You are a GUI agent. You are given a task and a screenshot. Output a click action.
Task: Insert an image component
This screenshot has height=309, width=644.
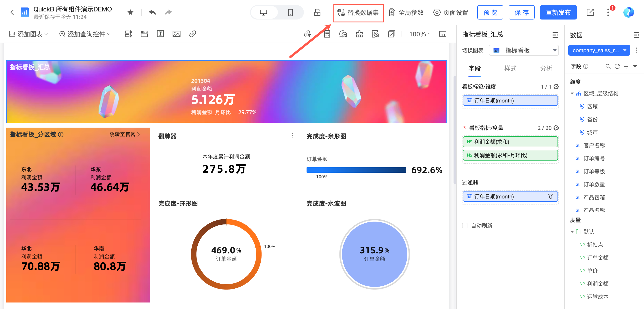coord(176,34)
